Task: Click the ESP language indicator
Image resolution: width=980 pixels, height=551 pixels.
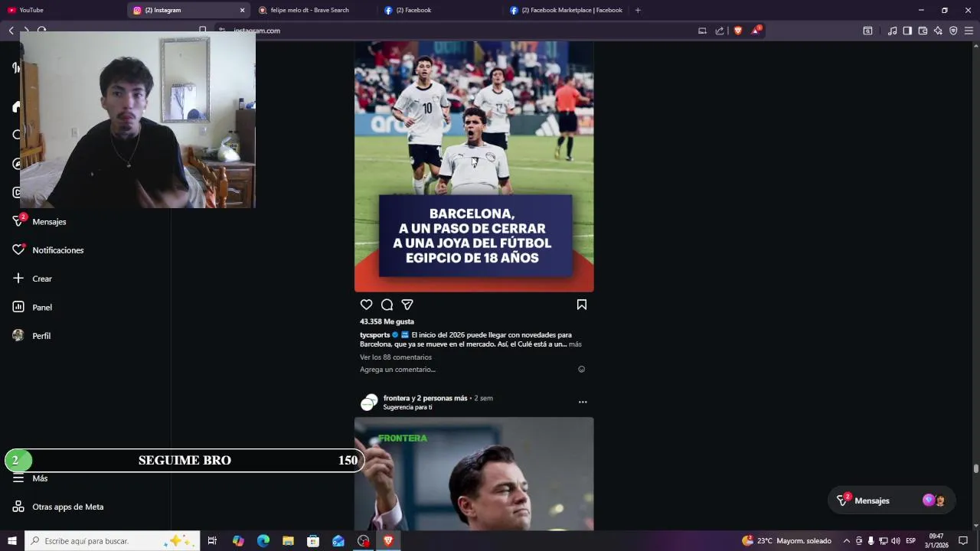Action: pos(911,541)
